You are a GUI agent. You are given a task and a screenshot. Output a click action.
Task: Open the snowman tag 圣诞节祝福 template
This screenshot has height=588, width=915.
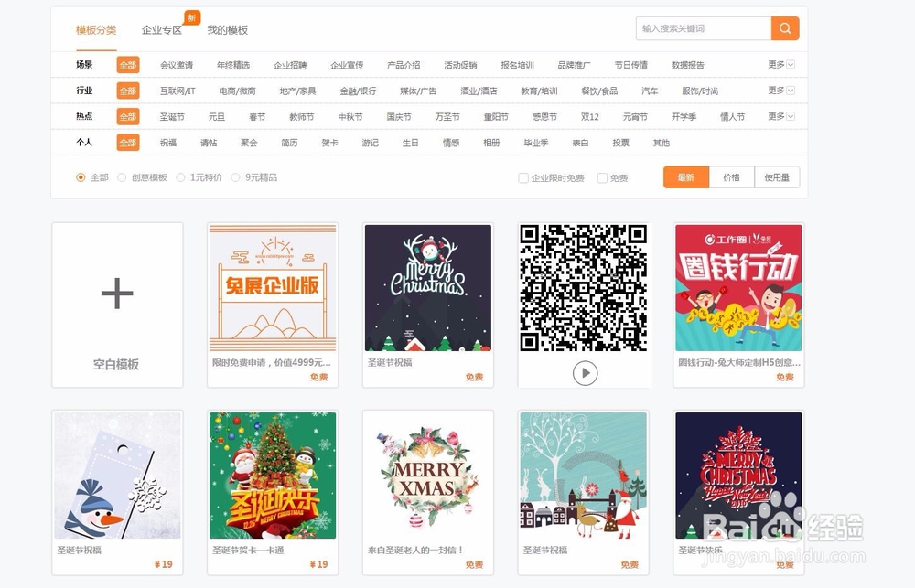click(x=117, y=476)
